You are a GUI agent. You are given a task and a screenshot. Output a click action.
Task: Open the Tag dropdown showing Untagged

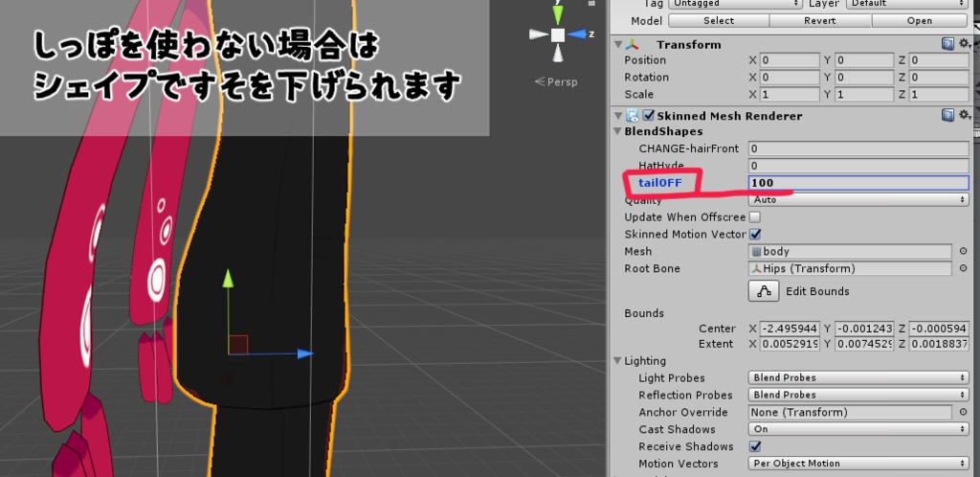736,3
